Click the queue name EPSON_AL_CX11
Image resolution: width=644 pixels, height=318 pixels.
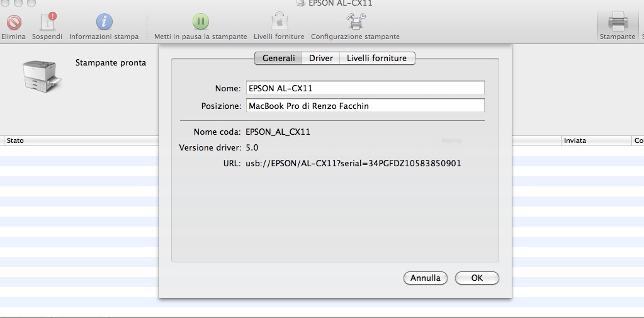click(x=278, y=132)
